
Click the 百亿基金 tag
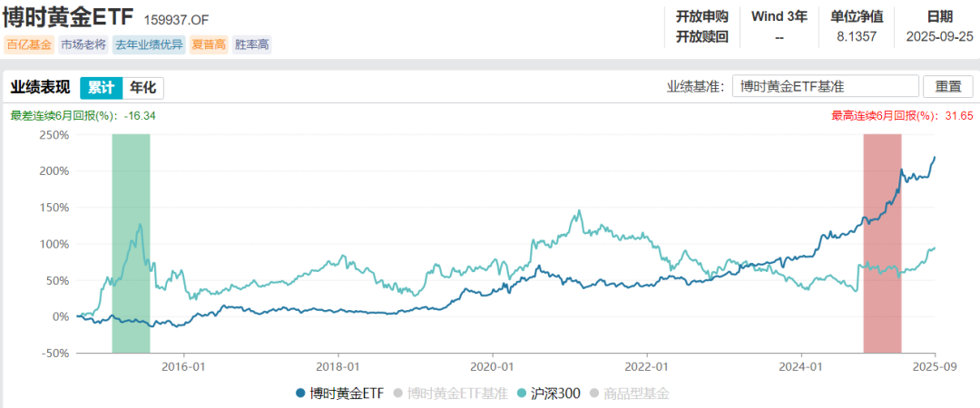click(x=29, y=45)
